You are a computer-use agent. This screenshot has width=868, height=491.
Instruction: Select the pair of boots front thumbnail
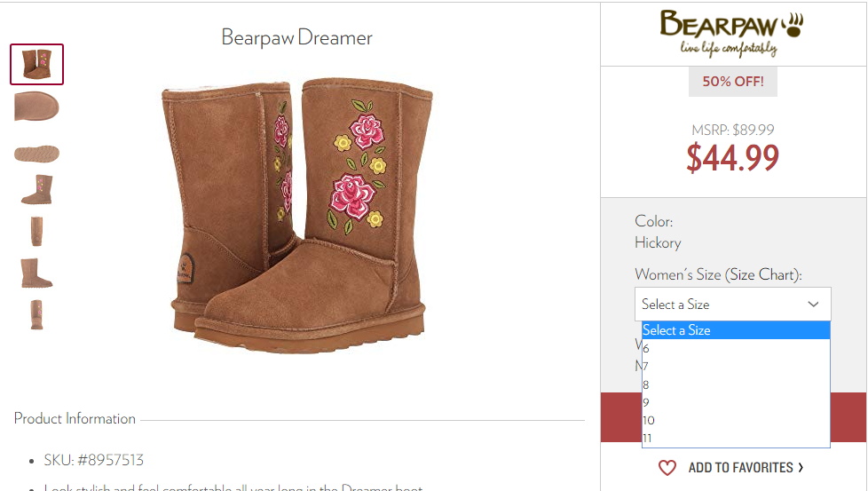point(36,64)
